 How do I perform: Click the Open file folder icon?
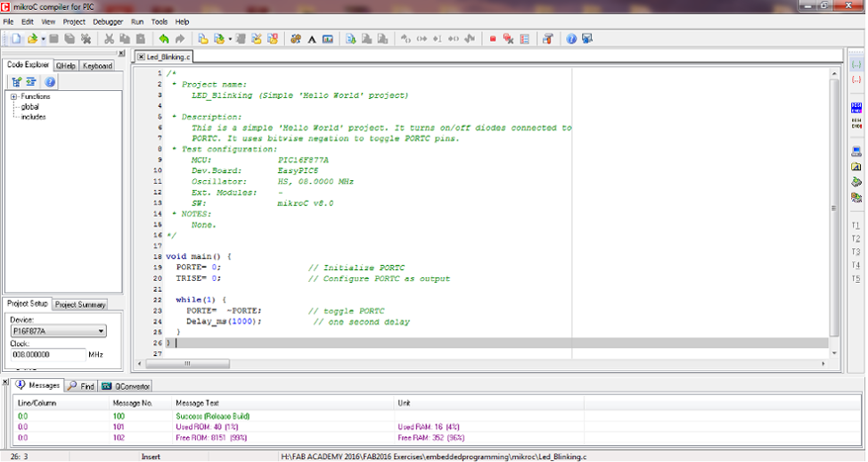[x=33, y=38]
